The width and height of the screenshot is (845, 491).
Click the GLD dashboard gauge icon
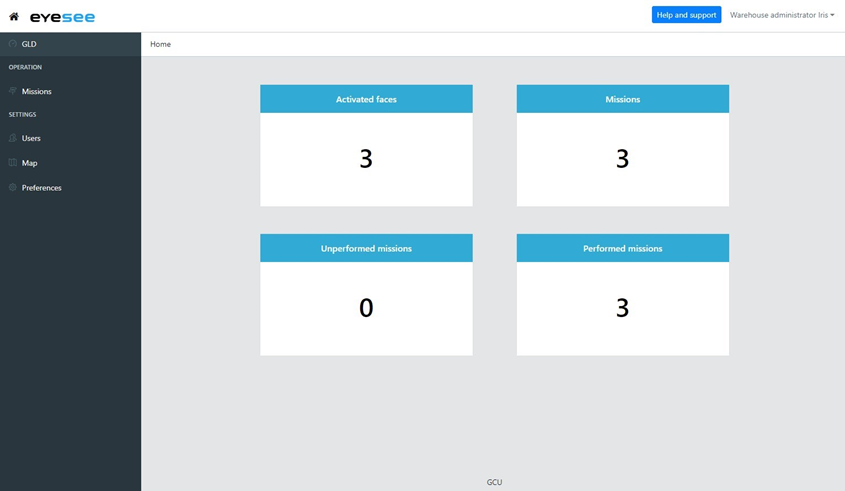pos(13,44)
